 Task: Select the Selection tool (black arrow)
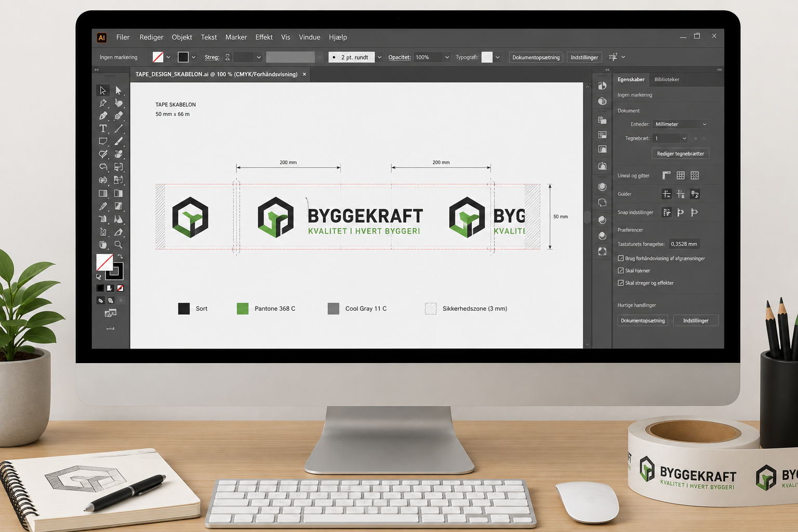click(103, 90)
